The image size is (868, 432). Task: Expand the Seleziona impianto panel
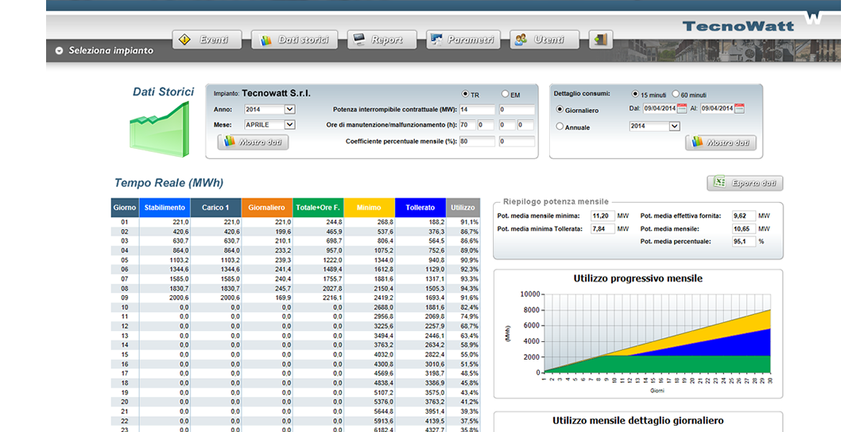click(60, 51)
